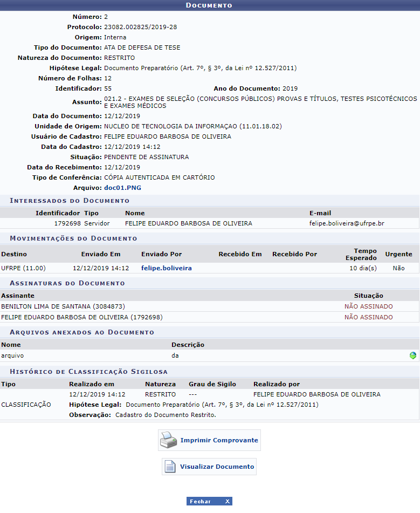Click the green download icon for arquivo

[x=413, y=355]
